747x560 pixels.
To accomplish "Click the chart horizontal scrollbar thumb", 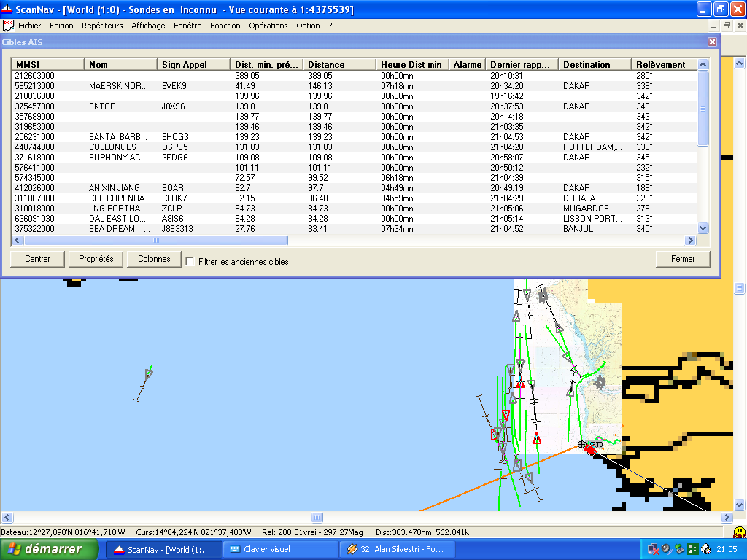I will [x=317, y=517].
